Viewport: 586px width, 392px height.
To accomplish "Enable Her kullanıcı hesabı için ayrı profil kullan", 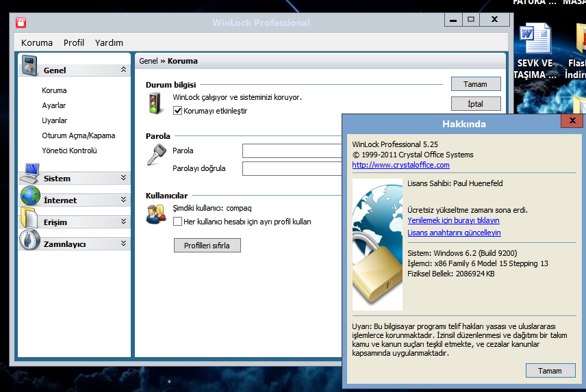I will point(177,222).
